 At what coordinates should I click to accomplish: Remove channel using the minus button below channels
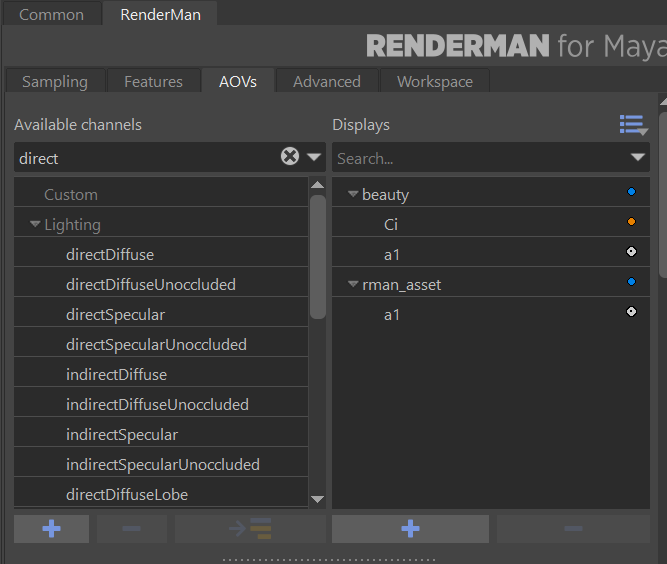point(131,529)
